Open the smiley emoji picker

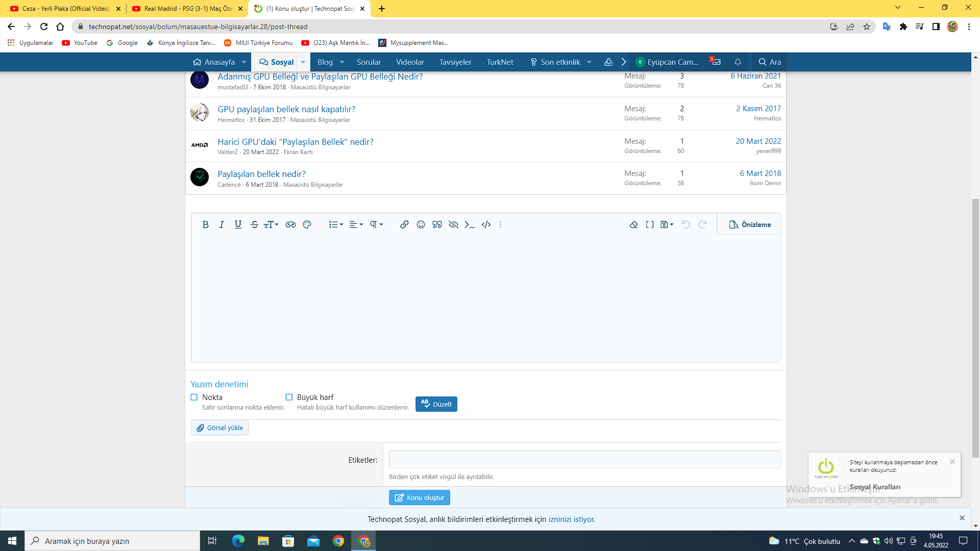click(x=421, y=224)
